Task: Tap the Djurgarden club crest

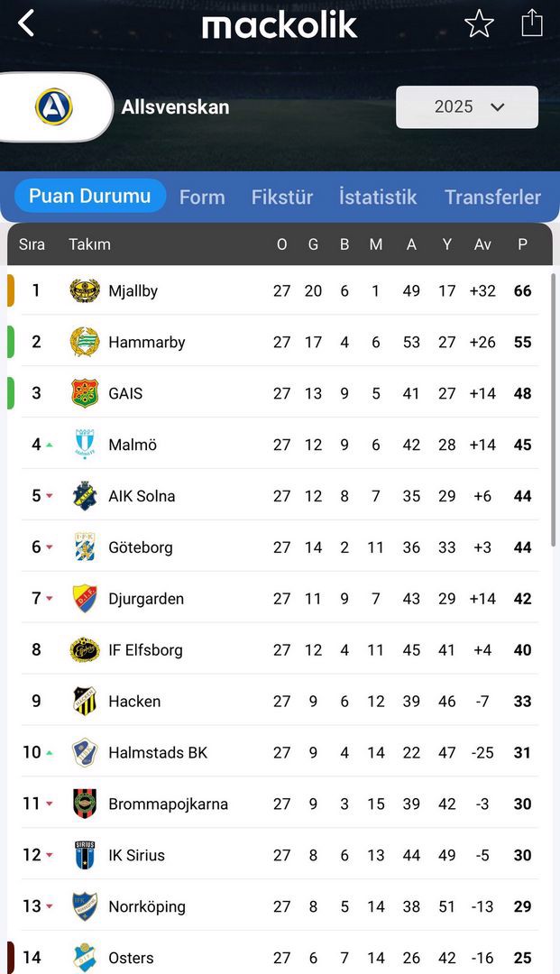Action: click(x=85, y=599)
